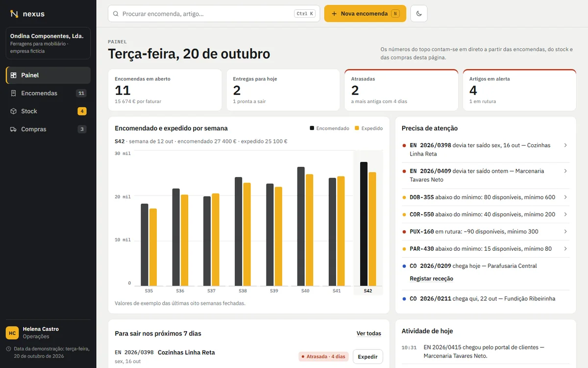
Task: Open the Artigos em alerta card
Action: (x=519, y=90)
